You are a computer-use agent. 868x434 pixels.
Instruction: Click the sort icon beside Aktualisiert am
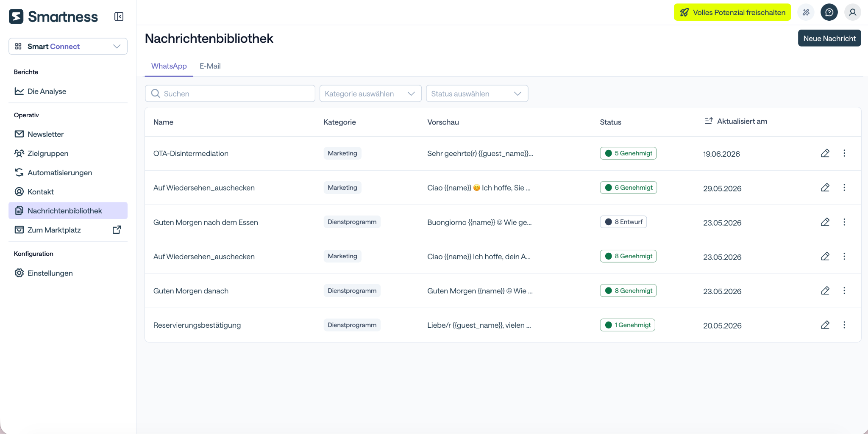pyautogui.click(x=709, y=121)
